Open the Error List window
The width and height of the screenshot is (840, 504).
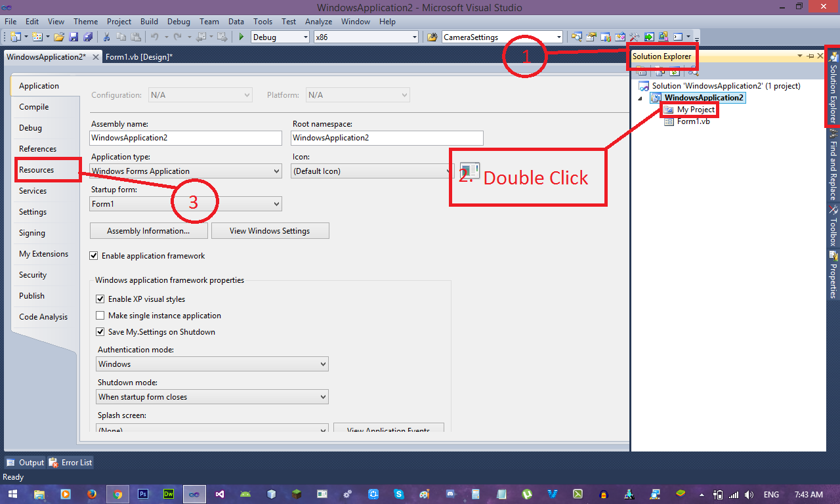70,462
